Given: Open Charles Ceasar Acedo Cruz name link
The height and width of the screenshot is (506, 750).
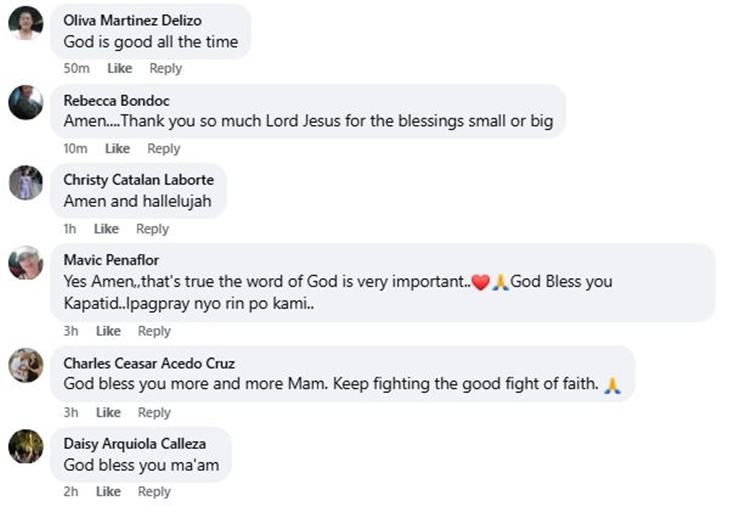Looking at the screenshot, I should pos(149,363).
